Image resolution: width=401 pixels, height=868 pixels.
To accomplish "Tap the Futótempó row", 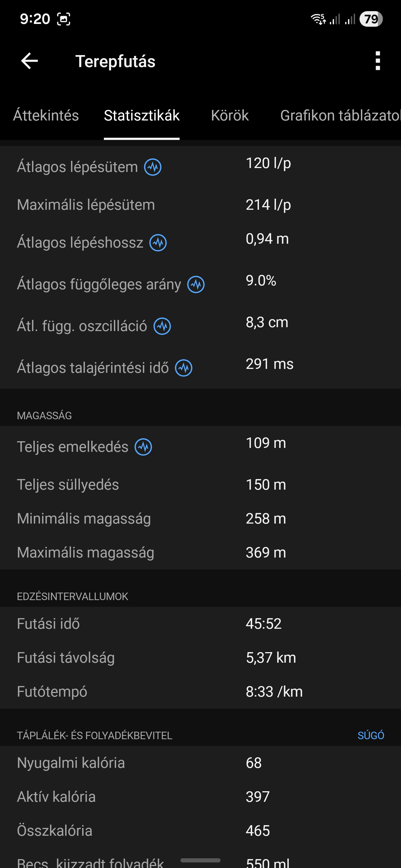I will [x=200, y=691].
